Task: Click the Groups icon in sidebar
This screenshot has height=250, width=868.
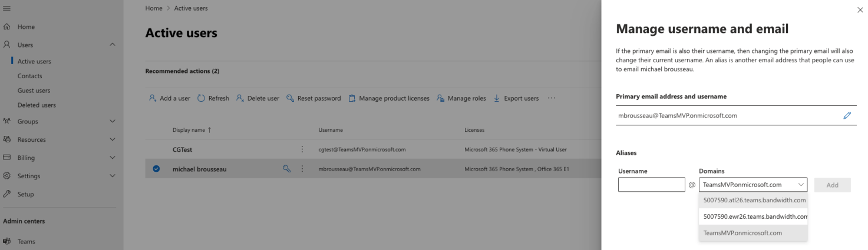Action: [x=7, y=121]
